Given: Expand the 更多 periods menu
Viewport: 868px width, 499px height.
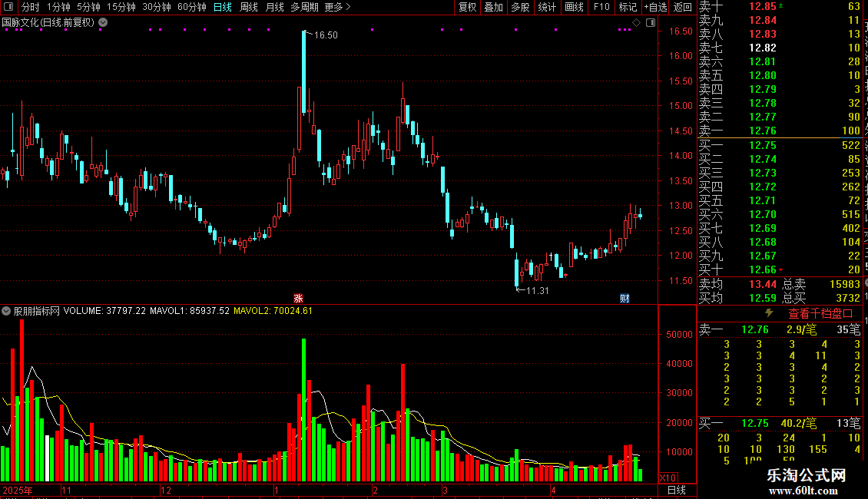Looking at the screenshot, I should pos(337,7).
